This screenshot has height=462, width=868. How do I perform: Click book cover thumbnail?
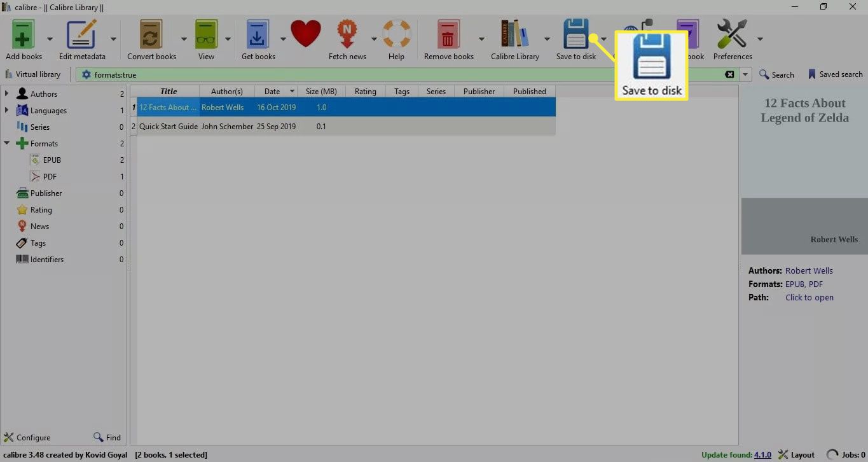coord(804,170)
